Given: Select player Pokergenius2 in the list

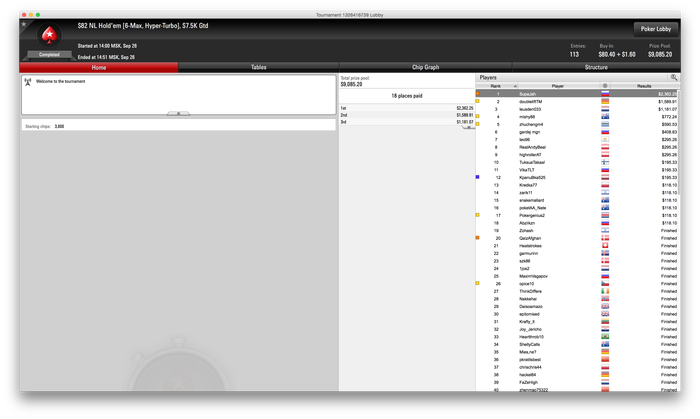Looking at the screenshot, I should pyautogui.click(x=532, y=216).
